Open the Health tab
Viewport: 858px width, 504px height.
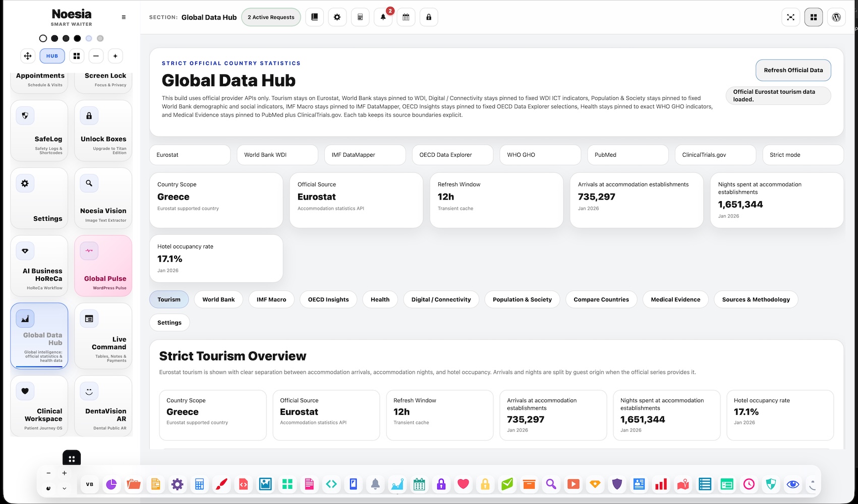point(380,299)
